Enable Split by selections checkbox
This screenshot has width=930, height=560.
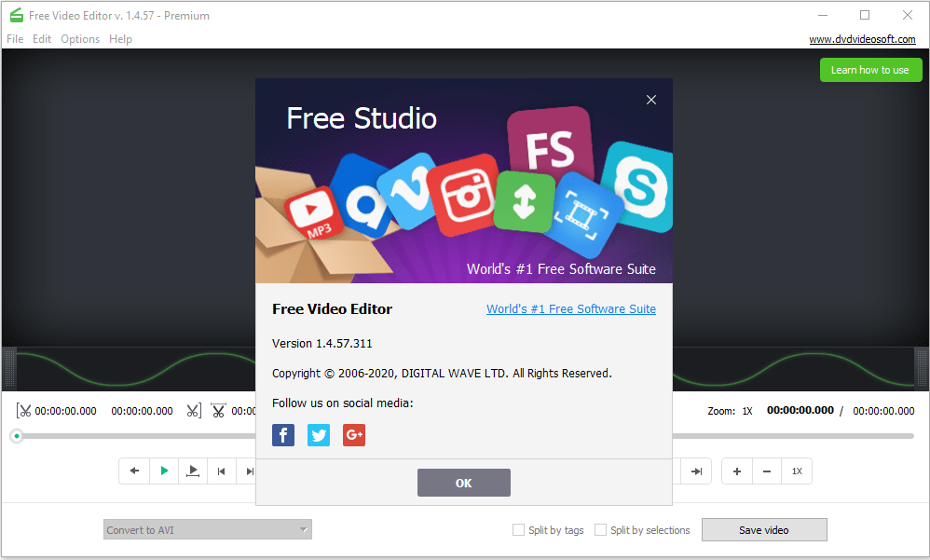pos(600,530)
